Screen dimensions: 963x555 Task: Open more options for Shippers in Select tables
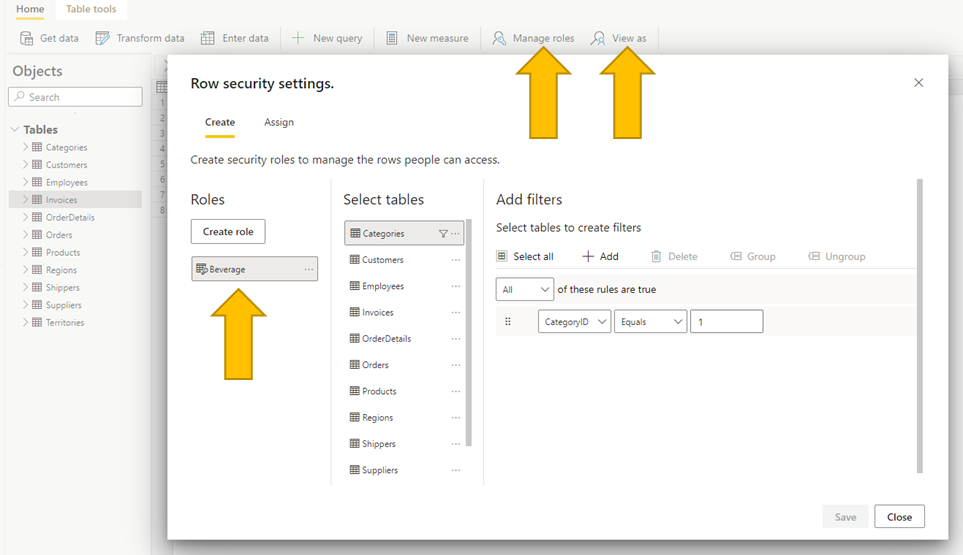(456, 444)
